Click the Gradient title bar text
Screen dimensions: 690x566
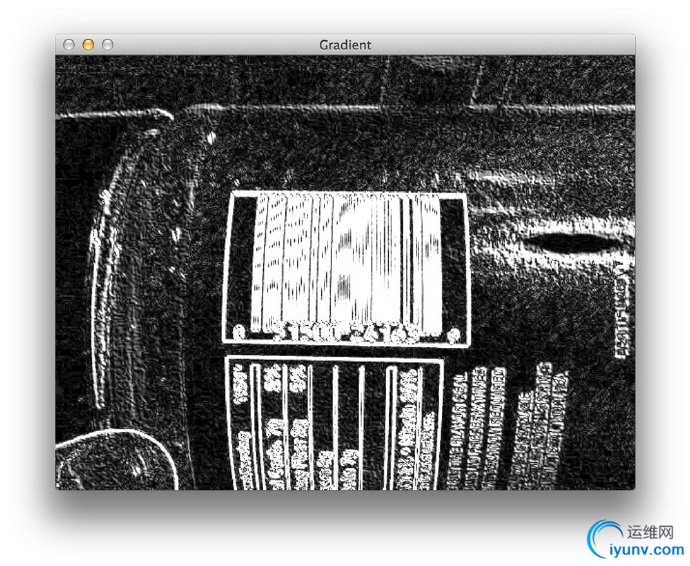click(x=345, y=45)
